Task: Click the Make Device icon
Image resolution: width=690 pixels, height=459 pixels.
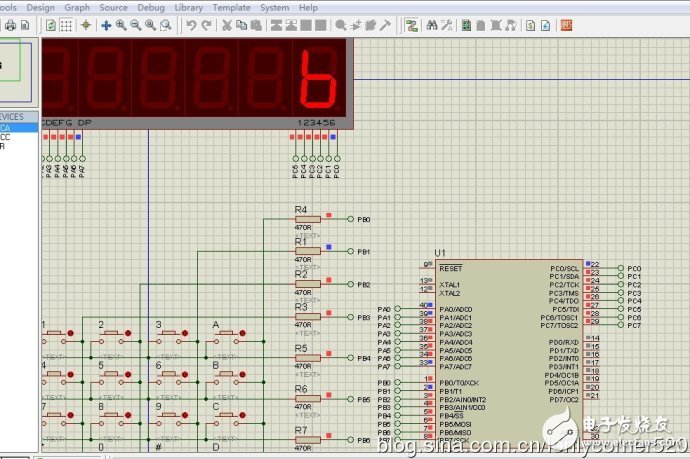Action: [356, 26]
